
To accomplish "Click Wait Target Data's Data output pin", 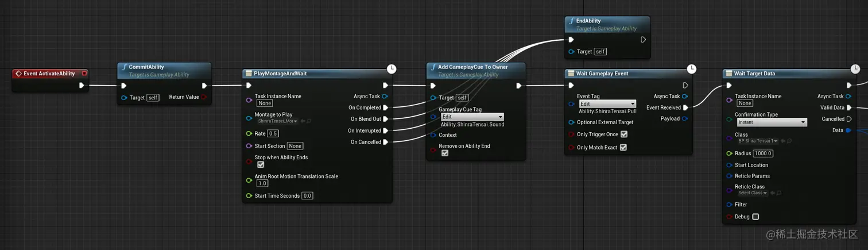I will point(848,130).
